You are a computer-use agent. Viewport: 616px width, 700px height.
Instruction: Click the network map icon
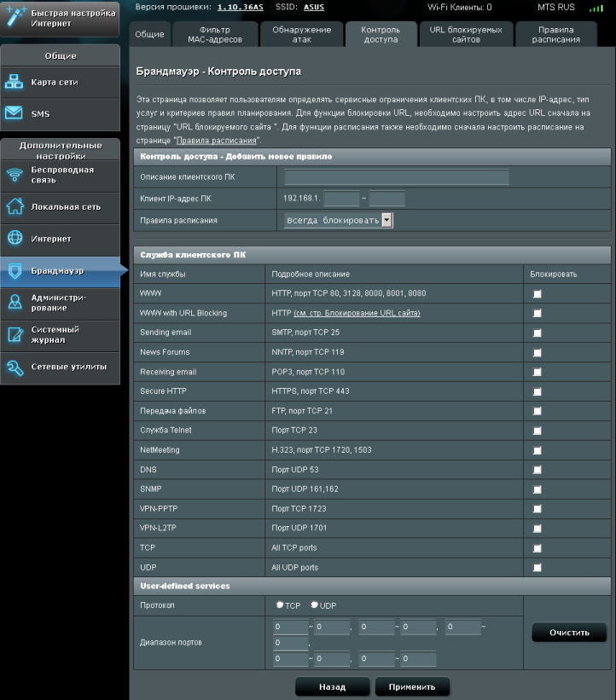click(14, 82)
